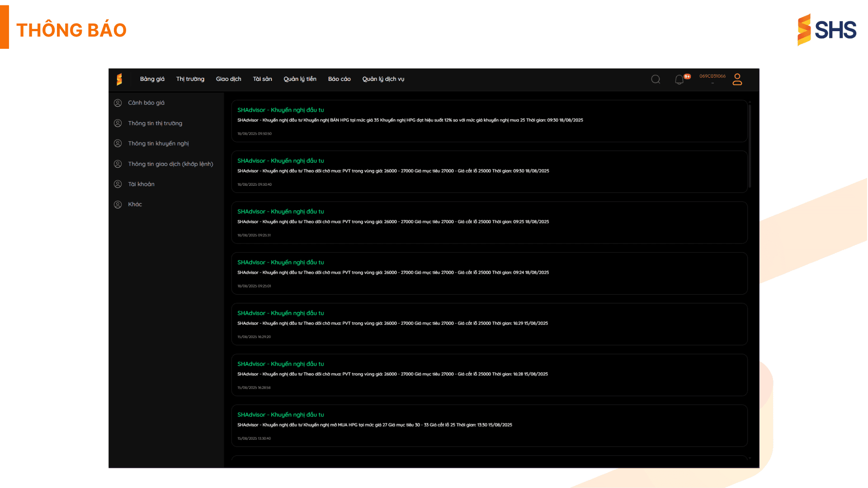Screen dimensions: 868x488
Task: Open the Bảng giá menu
Action: pyautogui.click(x=152, y=79)
